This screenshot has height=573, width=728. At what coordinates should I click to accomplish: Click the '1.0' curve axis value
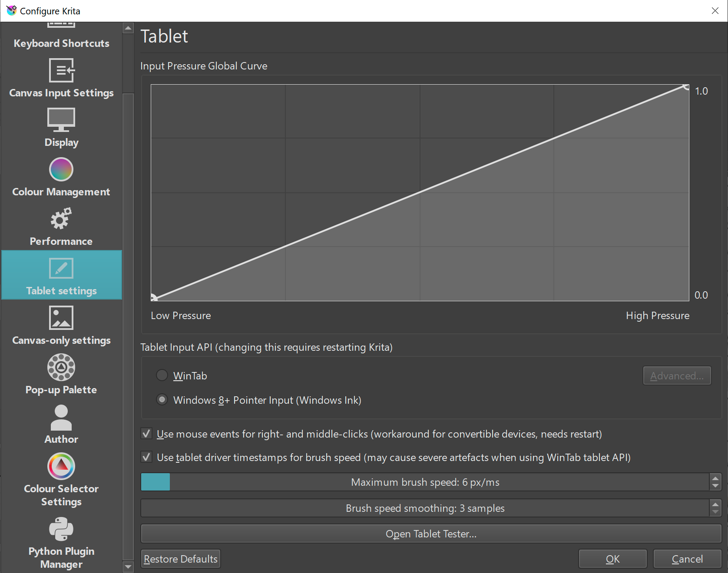(x=701, y=91)
